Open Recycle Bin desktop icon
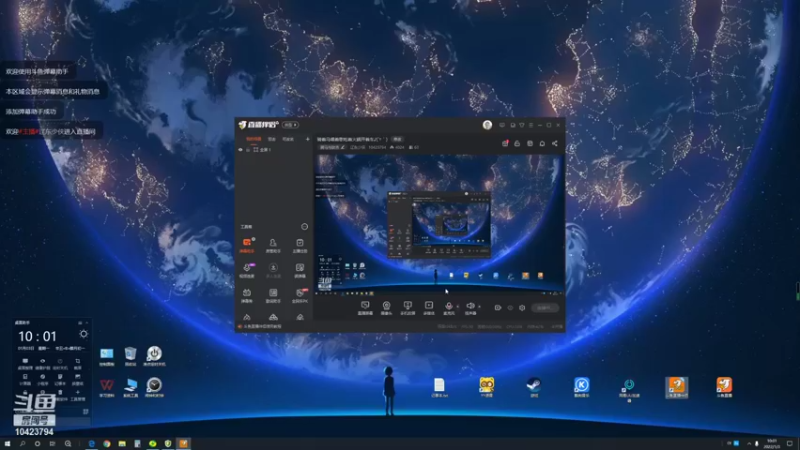Viewport: 800px width, 450px height. [x=130, y=356]
